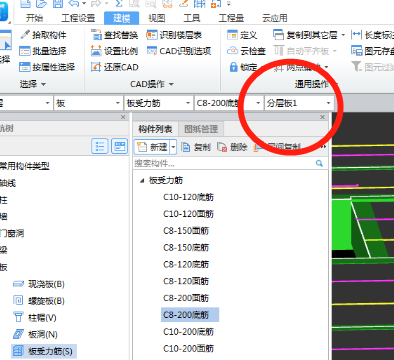Click 还原CAD restore CAD tool
The height and width of the screenshot is (360, 394).
pyautogui.click(x=115, y=67)
